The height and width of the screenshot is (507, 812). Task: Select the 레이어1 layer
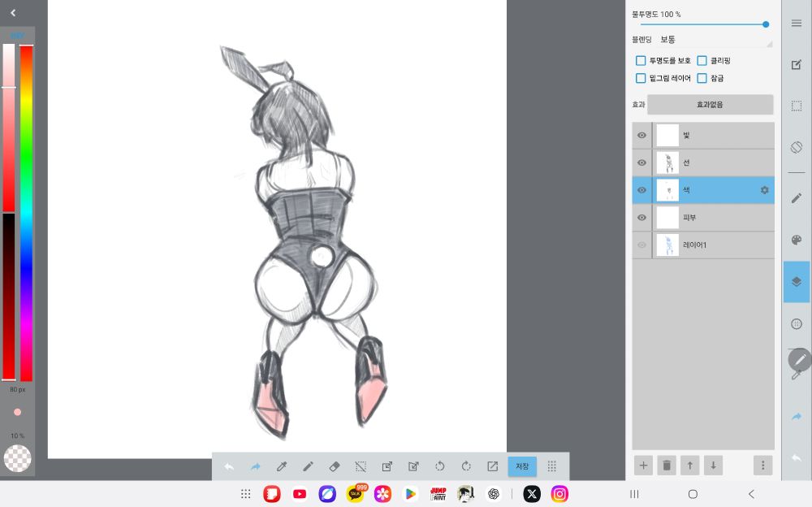[x=703, y=245]
